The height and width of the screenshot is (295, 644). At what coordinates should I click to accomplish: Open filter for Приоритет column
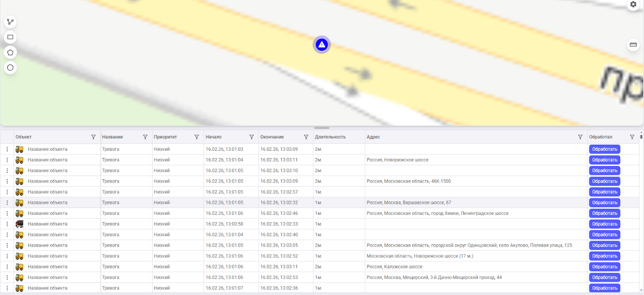point(197,137)
